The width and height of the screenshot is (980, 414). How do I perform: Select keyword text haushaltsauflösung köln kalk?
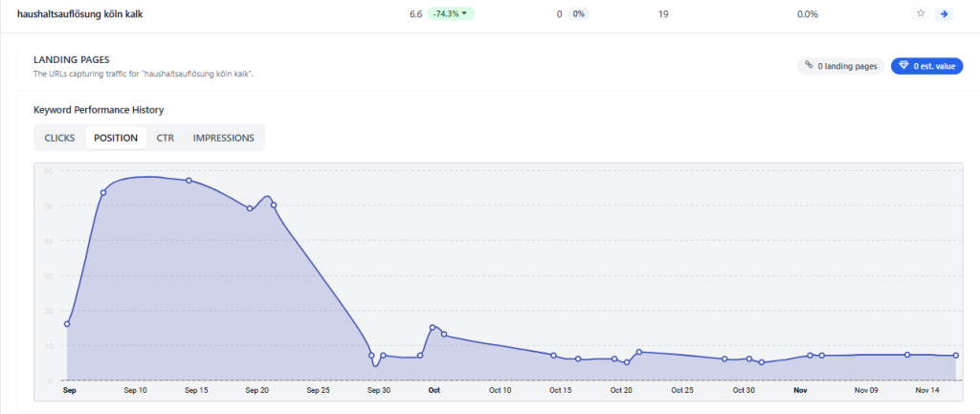[x=80, y=13]
